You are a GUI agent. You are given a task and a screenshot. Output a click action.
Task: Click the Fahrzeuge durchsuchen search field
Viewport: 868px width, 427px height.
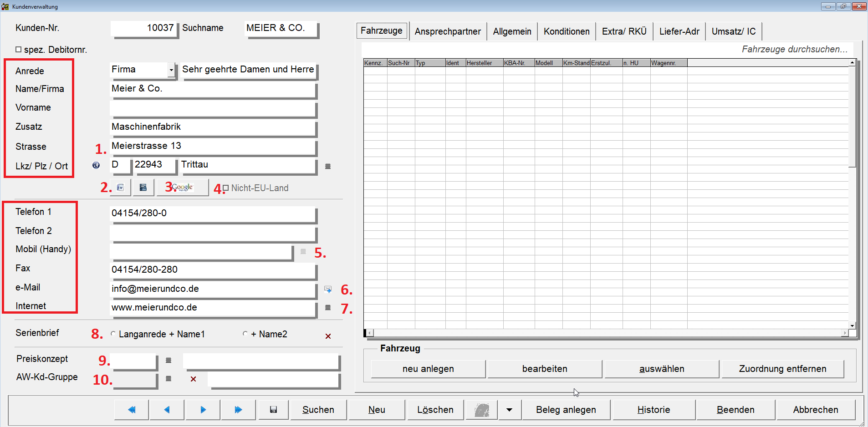pos(607,49)
